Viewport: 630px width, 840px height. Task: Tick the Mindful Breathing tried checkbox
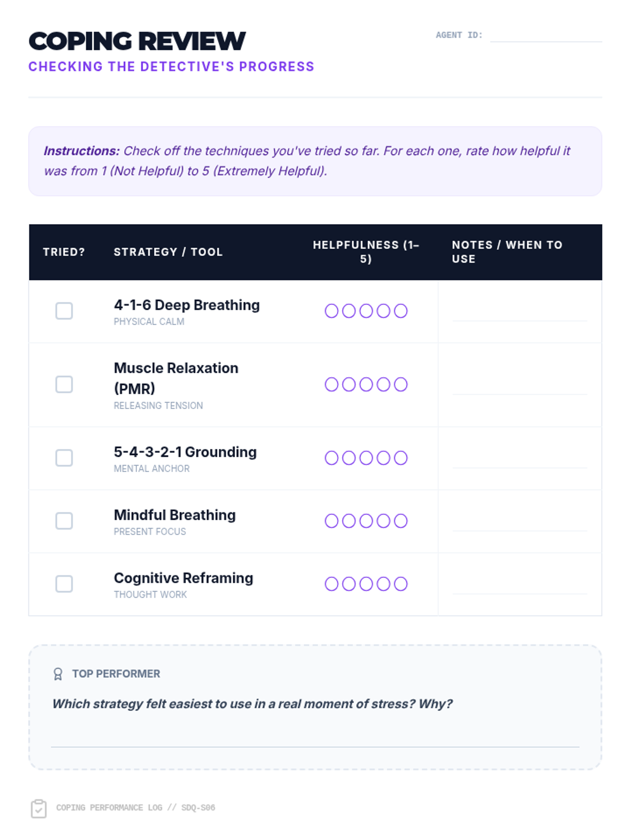point(64,521)
